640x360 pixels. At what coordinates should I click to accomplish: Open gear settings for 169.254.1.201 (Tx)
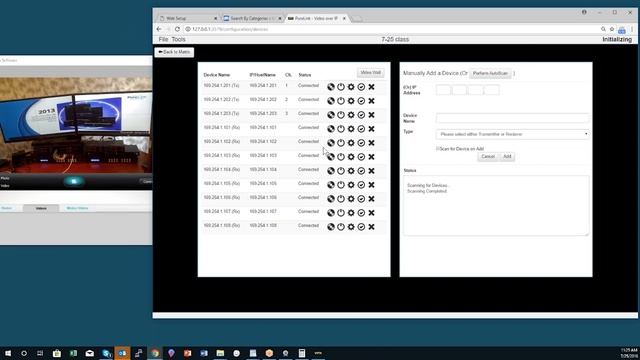[x=351, y=87]
